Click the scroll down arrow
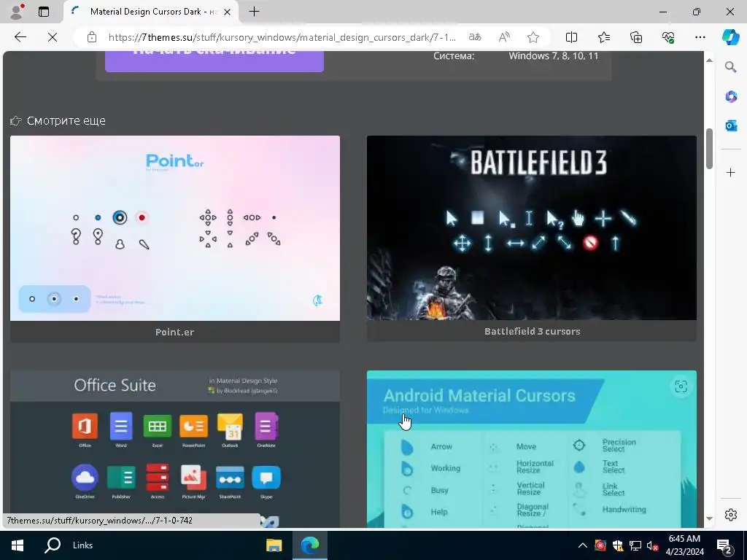This screenshot has width=747, height=560. tap(709, 518)
